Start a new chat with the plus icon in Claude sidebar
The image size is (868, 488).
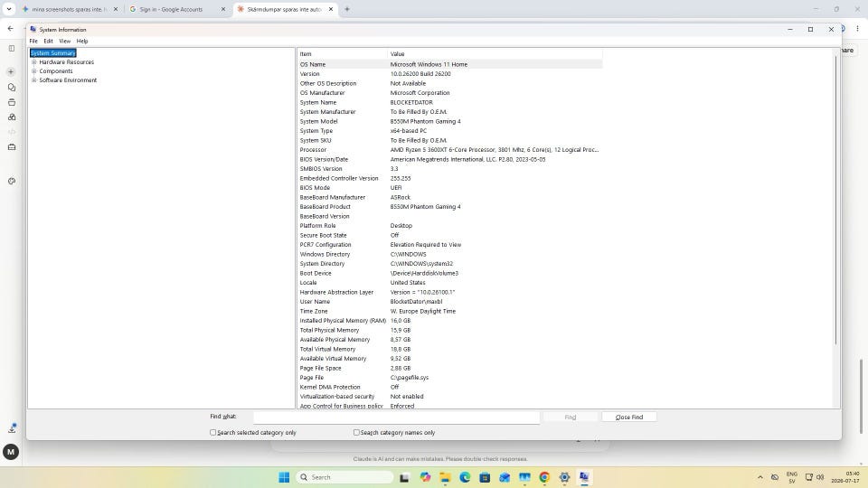11,72
